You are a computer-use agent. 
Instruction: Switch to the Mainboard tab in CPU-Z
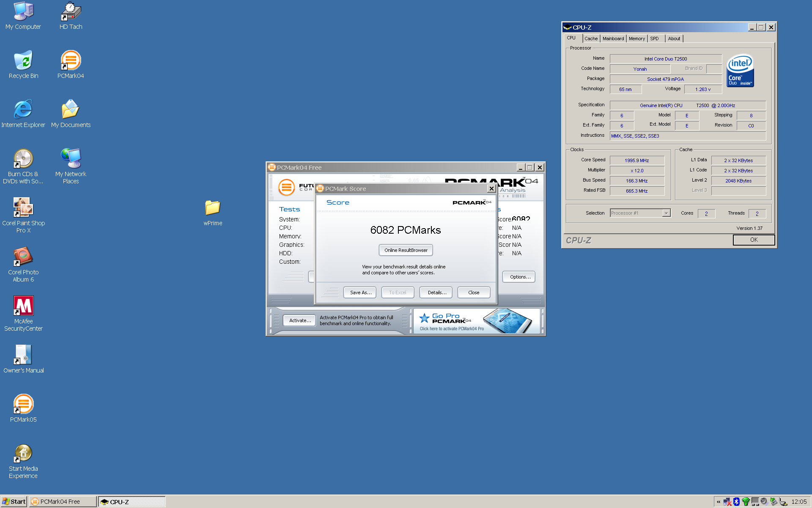pyautogui.click(x=613, y=39)
